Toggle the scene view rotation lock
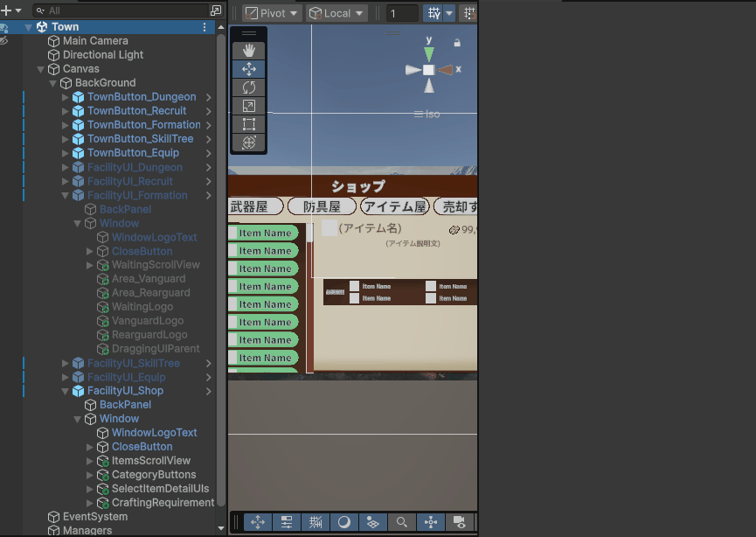The width and height of the screenshot is (756, 537). [x=457, y=42]
